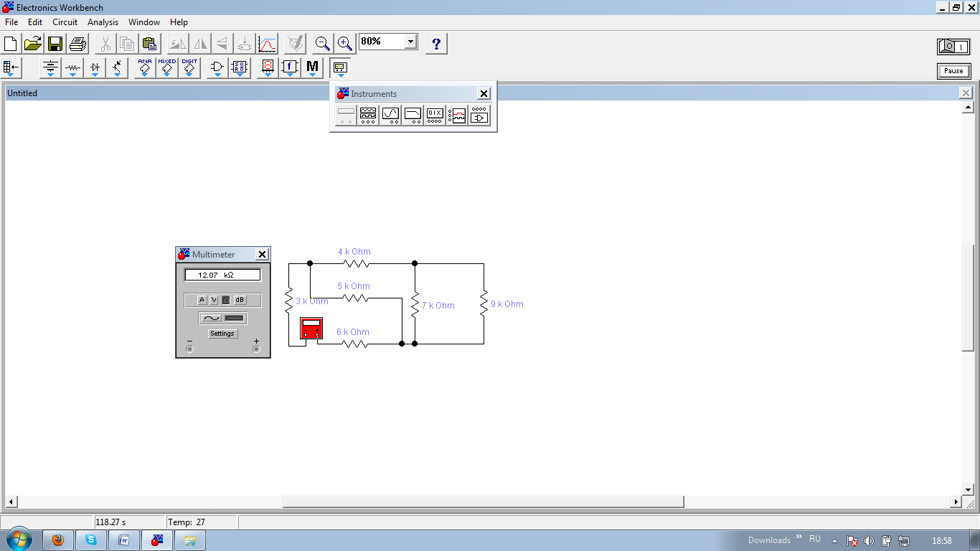This screenshot has width=980, height=551.
Task: Open the zoom percentage dropdown arrow
Action: [x=410, y=42]
